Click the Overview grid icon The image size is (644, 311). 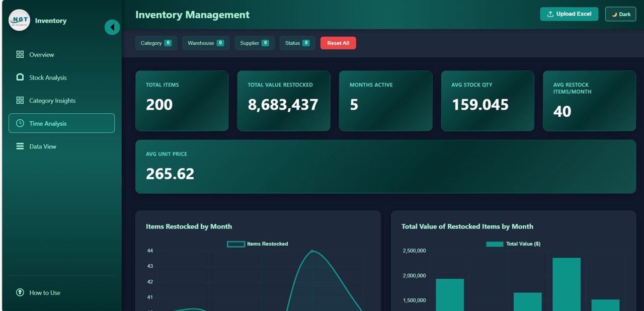(x=20, y=54)
